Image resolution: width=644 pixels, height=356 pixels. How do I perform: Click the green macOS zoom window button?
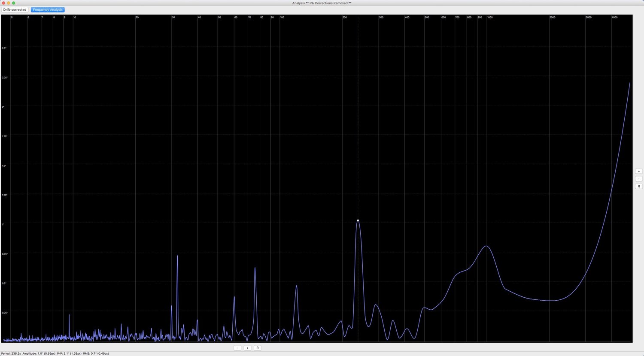click(x=13, y=3)
